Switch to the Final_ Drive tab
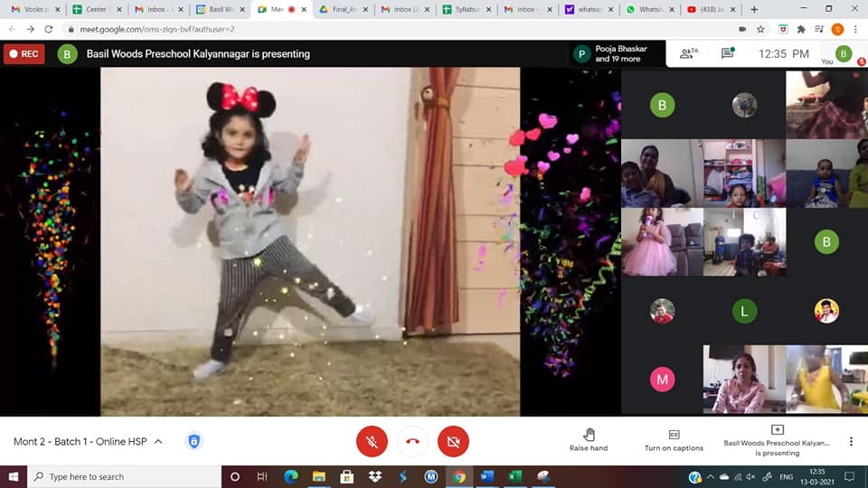Viewport: 868px width, 488px height. [x=342, y=9]
